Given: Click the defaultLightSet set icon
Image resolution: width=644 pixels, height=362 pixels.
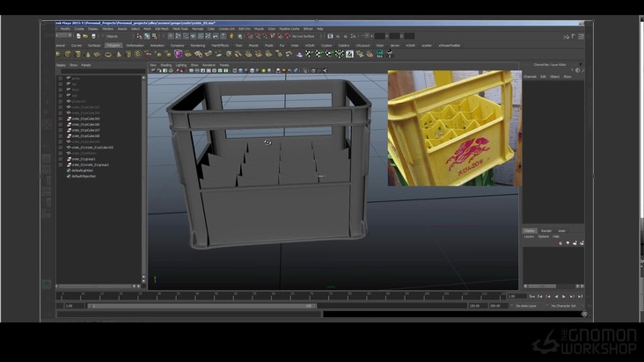Looking at the screenshot, I should point(69,170).
